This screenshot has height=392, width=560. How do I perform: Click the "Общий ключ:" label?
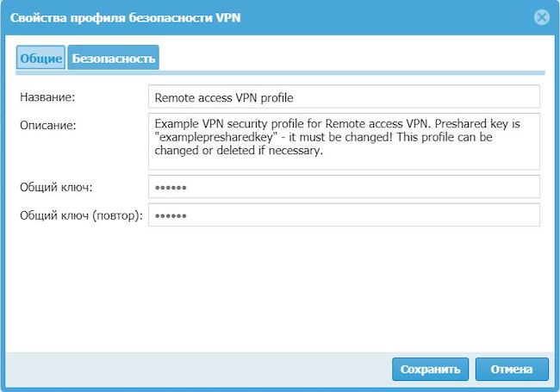pos(56,187)
